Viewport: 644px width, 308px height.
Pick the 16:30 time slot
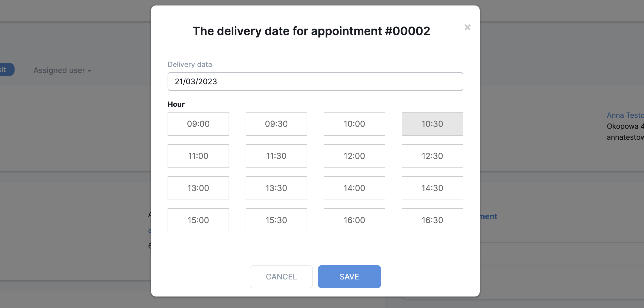(x=432, y=220)
